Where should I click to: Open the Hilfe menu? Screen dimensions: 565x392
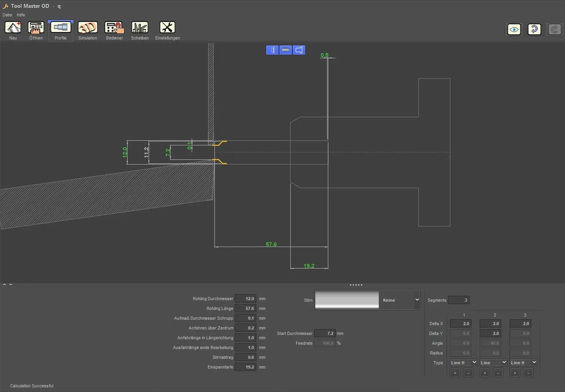(21, 15)
